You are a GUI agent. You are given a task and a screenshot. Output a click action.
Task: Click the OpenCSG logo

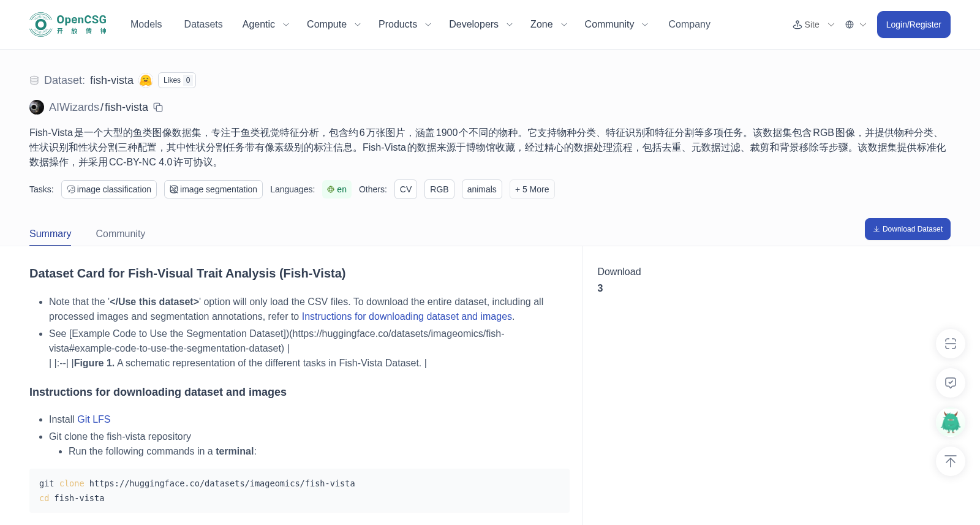[68, 25]
